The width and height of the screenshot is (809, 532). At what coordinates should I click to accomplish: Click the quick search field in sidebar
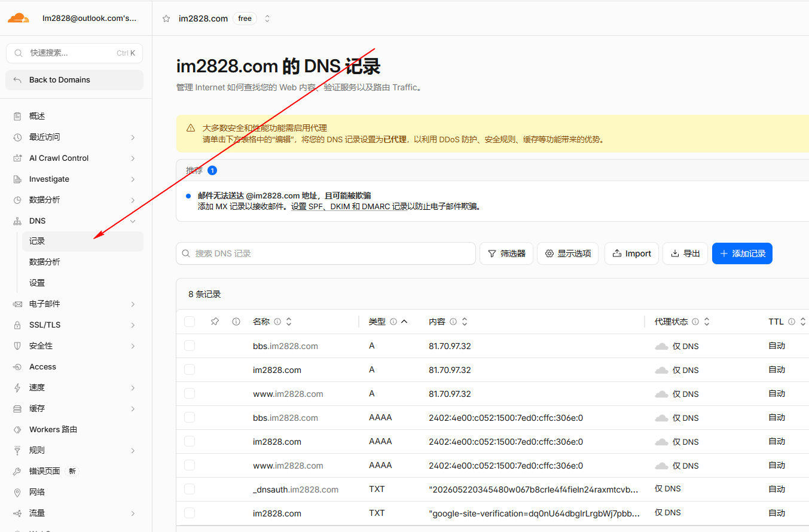[75, 53]
